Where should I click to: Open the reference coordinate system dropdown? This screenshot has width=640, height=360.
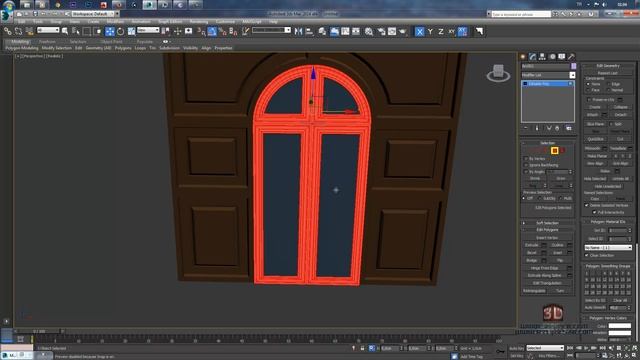click(x=148, y=30)
